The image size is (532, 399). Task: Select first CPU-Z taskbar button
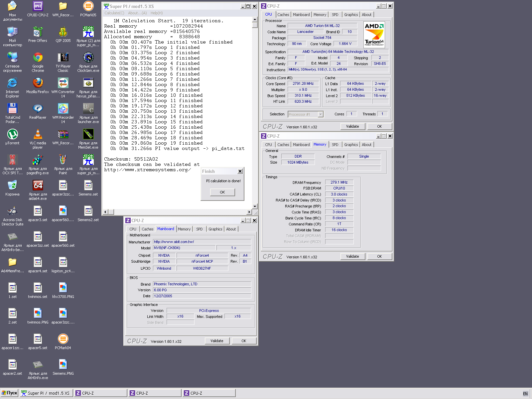pyautogui.click(x=100, y=393)
